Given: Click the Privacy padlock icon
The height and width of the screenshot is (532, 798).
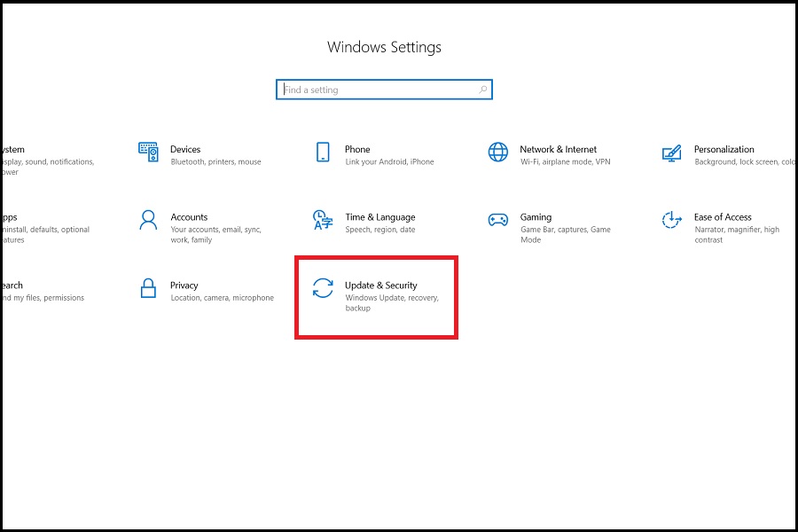Looking at the screenshot, I should 148,288.
